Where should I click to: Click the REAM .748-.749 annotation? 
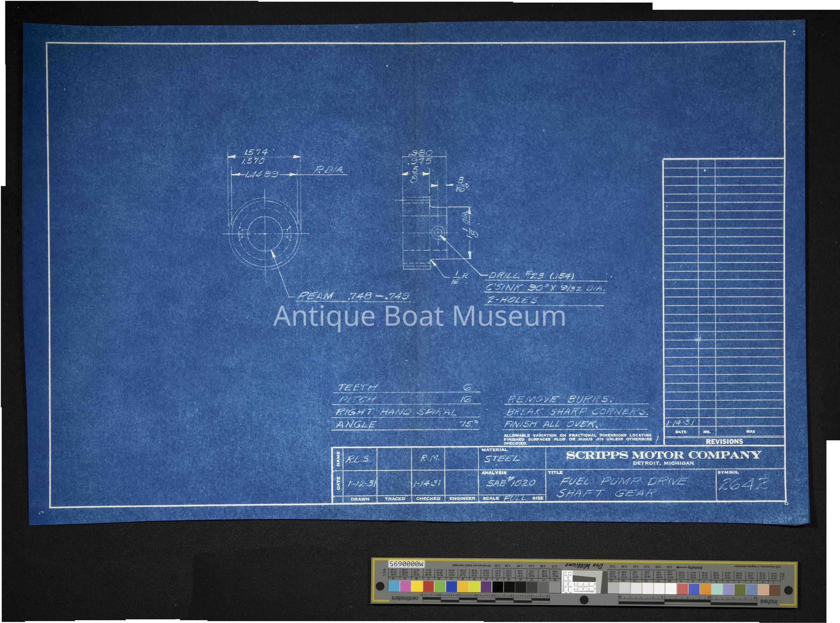point(353,296)
